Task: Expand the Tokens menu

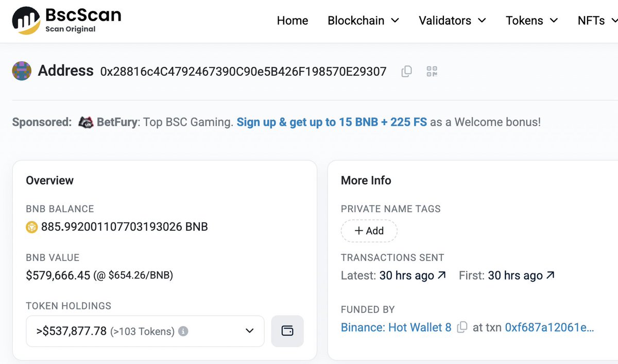Action: 532,21
